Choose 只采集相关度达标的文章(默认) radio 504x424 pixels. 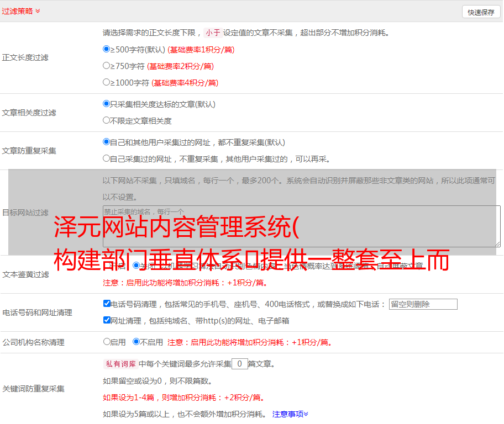pyautogui.click(x=106, y=103)
